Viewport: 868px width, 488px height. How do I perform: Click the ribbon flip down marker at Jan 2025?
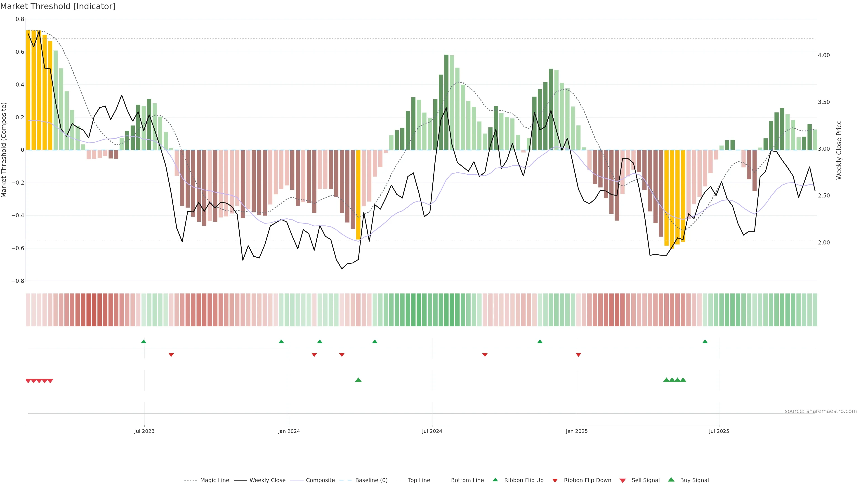[x=578, y=355]
